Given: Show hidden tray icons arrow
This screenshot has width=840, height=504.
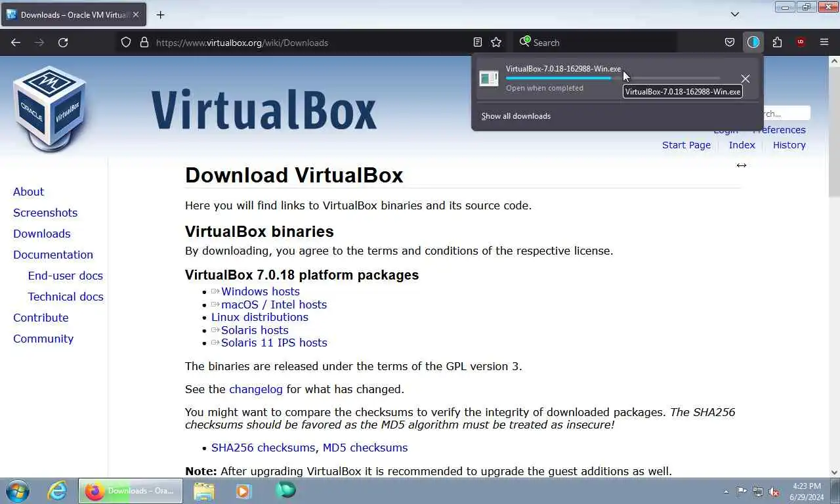Looking at the screenshot, I should [726, 492].
